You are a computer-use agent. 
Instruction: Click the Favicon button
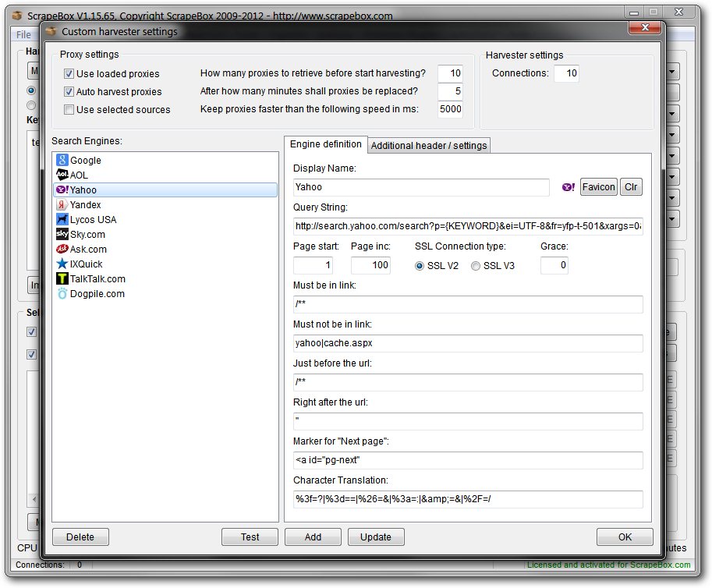598,187
